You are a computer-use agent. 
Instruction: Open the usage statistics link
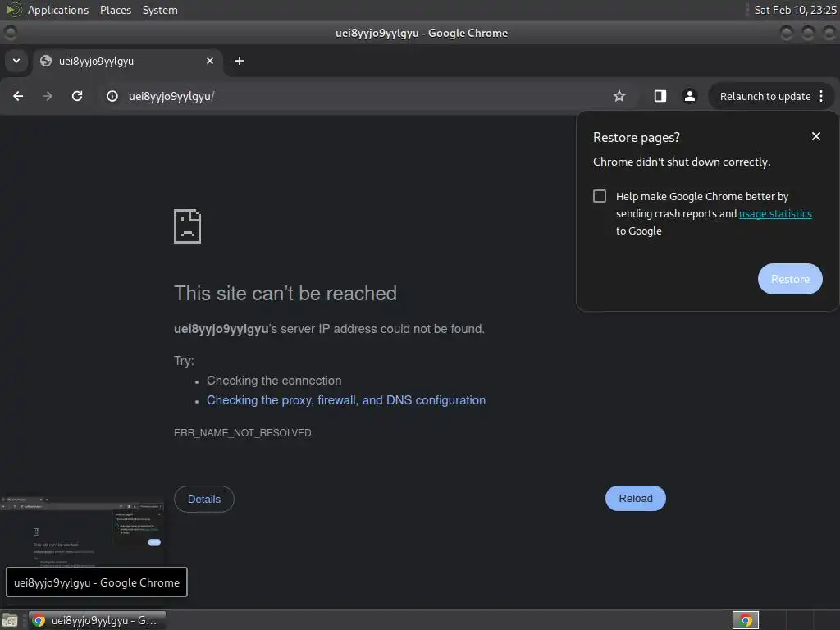(x=775, y=214)
